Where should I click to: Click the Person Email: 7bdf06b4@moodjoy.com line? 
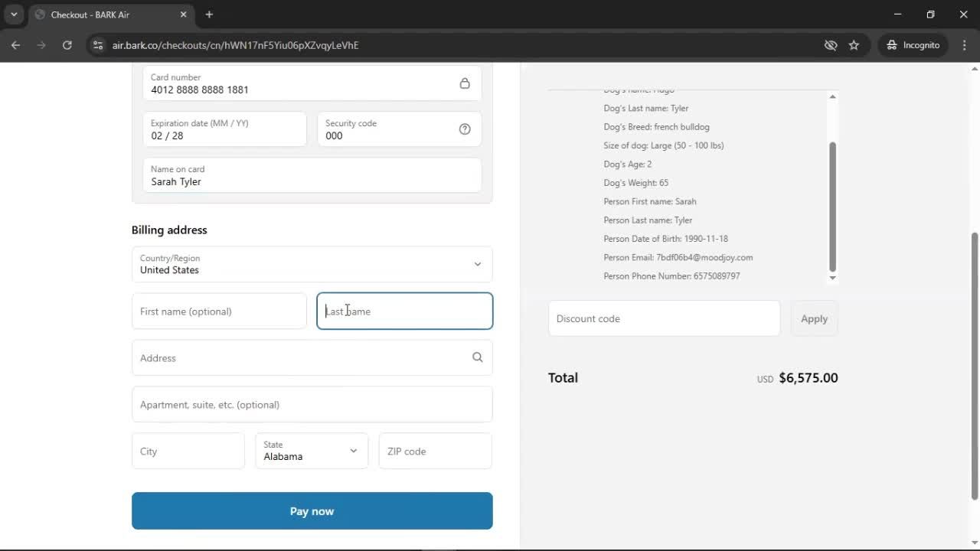tap(678, 257)
